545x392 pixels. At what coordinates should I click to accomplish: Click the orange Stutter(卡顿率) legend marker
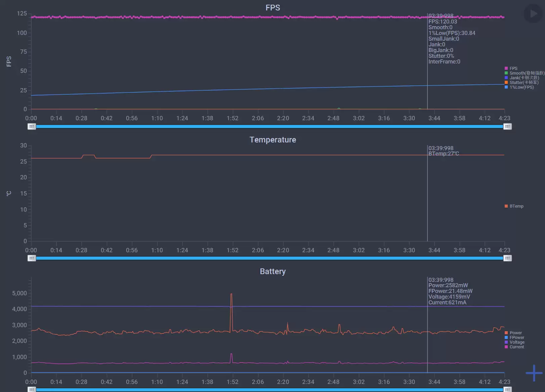(506, 82)
